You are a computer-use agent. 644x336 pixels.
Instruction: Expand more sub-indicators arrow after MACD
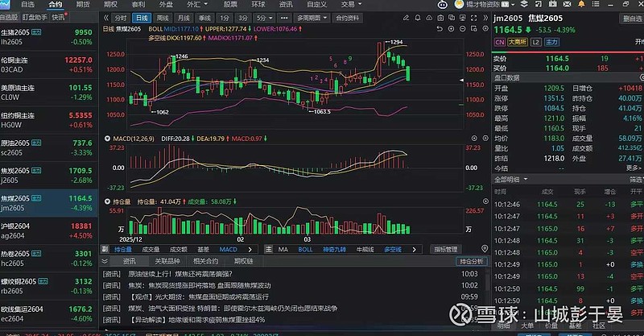(250, 249)
